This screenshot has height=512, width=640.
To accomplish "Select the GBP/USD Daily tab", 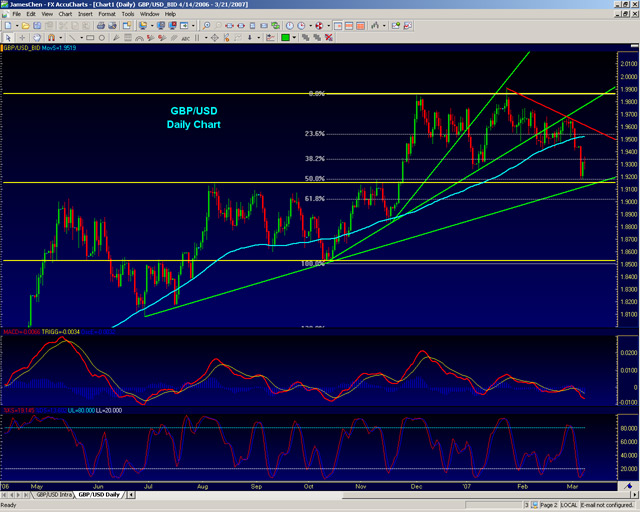I will 98,495.
